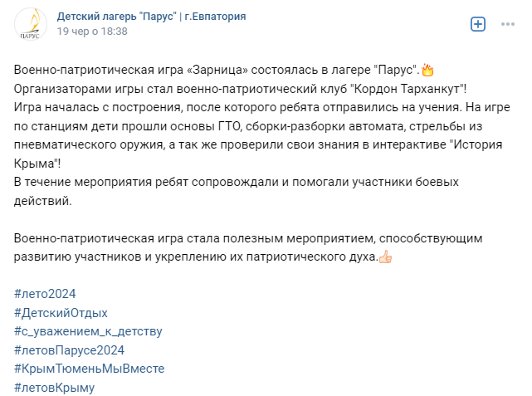Click the plus subscribe icon

pyautogui.click(x=478, y=24)
